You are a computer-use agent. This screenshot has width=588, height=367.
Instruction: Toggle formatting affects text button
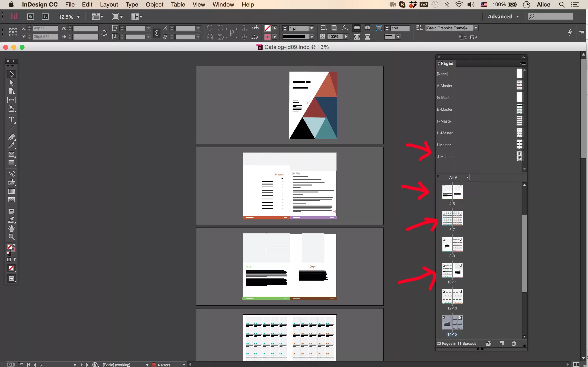point(14,260)
